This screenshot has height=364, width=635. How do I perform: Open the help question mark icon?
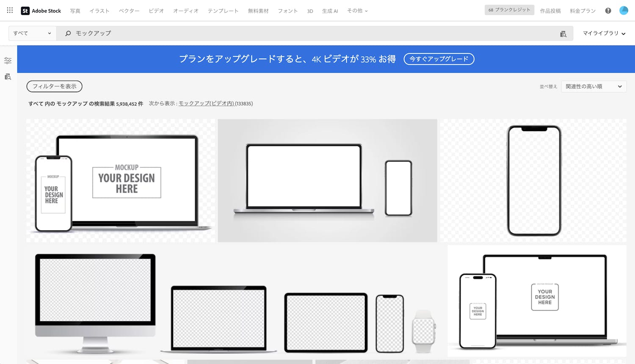(x=608, y=11)
